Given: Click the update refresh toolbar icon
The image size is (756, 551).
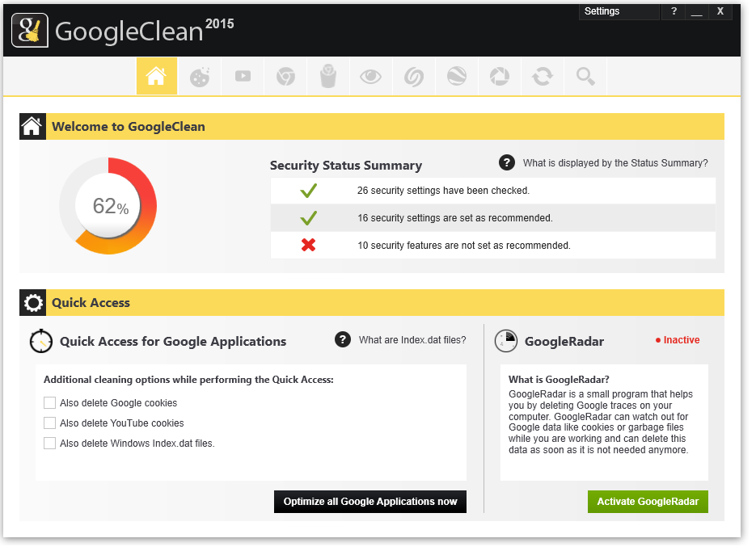Looking at the screenshot, I should coord(543,76).
